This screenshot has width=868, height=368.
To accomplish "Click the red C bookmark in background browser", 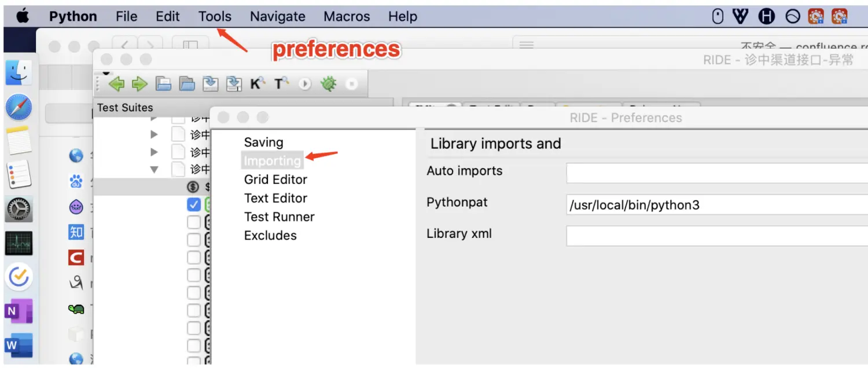I will [x=76, y=257].
